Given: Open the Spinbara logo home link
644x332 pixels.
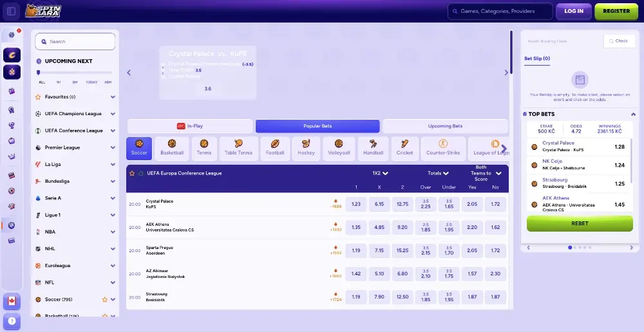Looking at the screenshot, I should click(x=43, y=11).
